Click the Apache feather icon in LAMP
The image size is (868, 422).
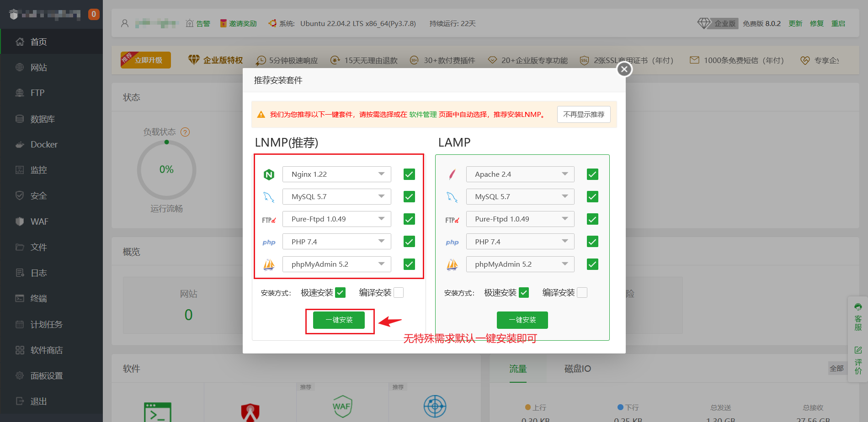pos(452,174)
